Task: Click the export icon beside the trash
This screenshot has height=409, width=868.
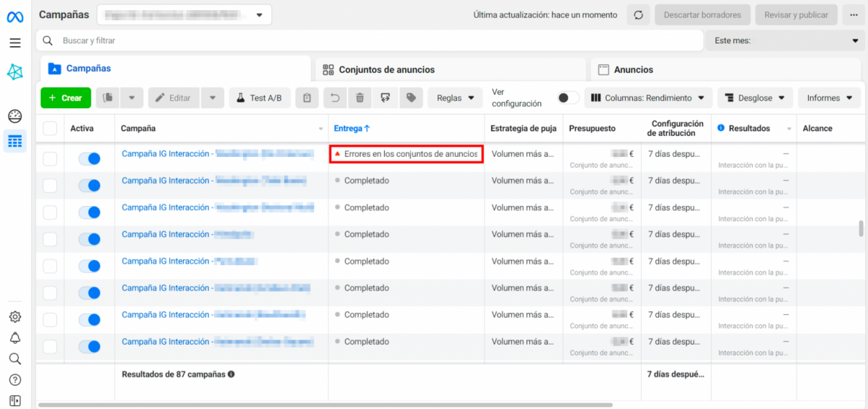Action: click(386, 98)
